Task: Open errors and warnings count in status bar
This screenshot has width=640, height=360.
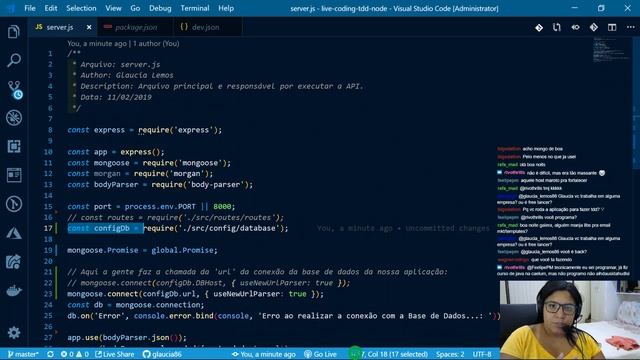Action: tap(75, 354)
